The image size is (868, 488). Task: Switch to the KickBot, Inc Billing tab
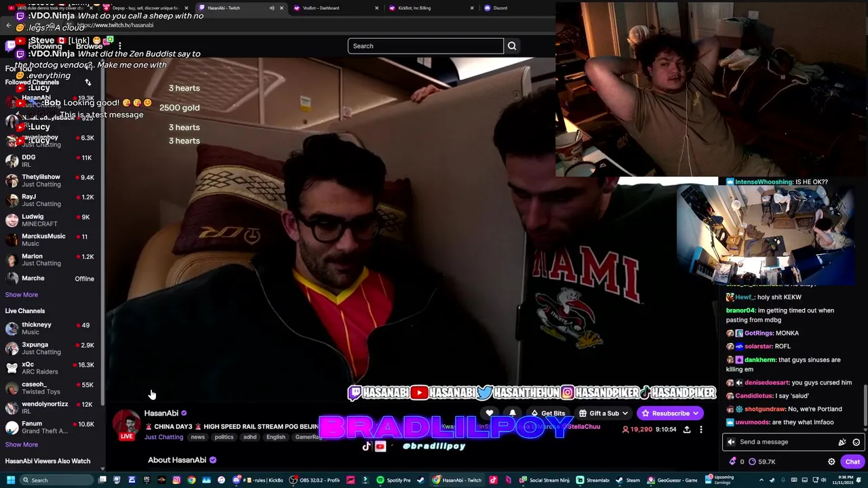[431, 8]
